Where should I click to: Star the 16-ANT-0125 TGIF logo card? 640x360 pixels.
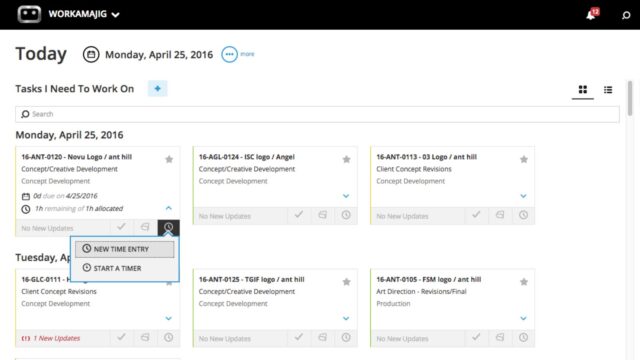346,282
